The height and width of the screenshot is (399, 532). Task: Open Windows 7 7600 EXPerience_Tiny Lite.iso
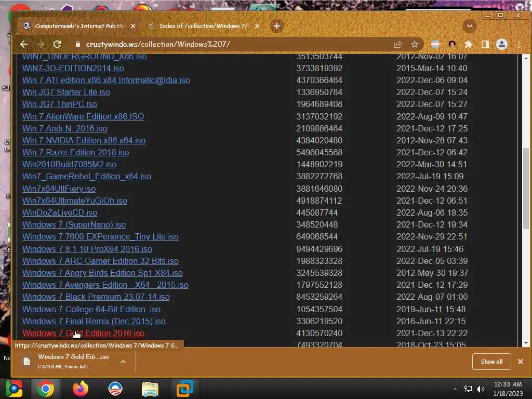[100, 237]
